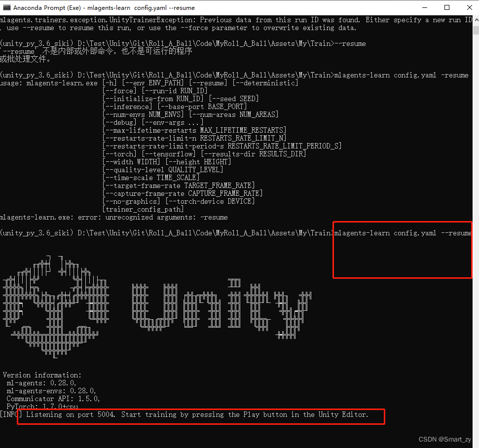Viewport: 479px width, 448px height.
Task: Click the '--no-graphics' option text
Action: tap(131, 201)
